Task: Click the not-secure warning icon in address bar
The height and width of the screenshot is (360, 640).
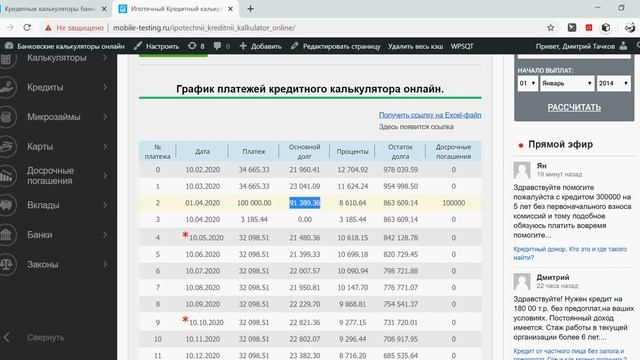Action: [48, 28]
